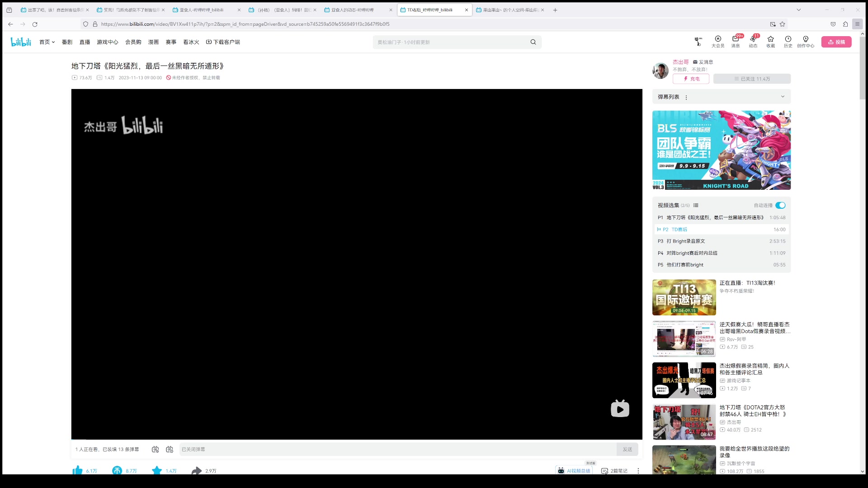Expand browser tab list dropdown arrow
This screenshot has height=488, width=868.
(x=799, y=10)
